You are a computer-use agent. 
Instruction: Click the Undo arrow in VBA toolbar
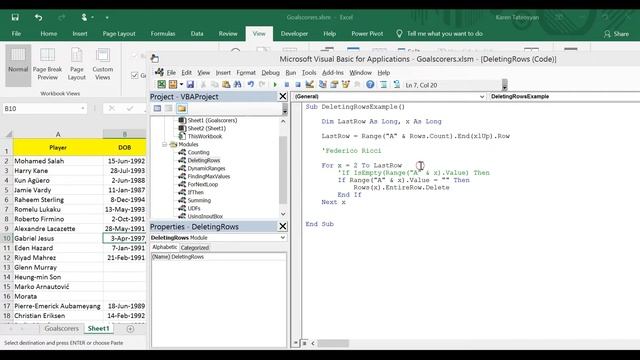(x=251, y=84)
